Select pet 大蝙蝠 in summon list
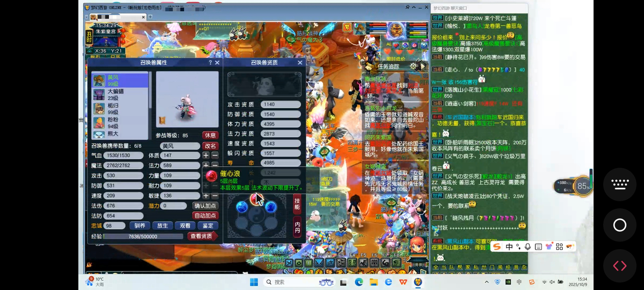 pyautogui.click(x=120, y=94)
